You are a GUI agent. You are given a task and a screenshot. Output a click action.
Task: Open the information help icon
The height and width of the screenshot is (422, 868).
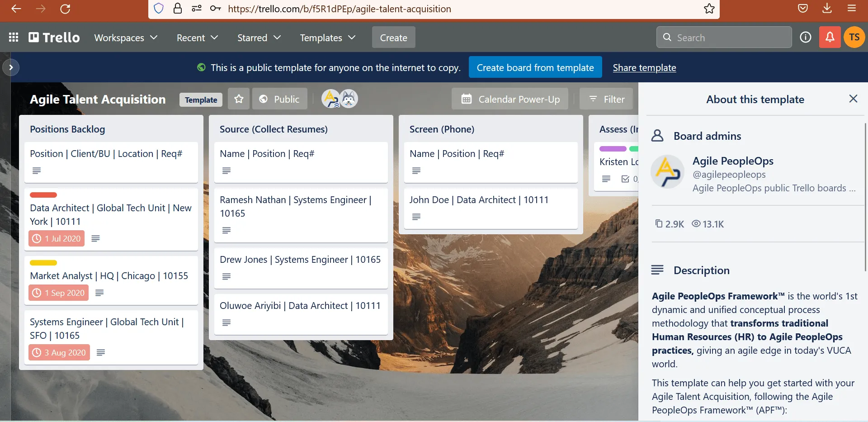(805, 38)
